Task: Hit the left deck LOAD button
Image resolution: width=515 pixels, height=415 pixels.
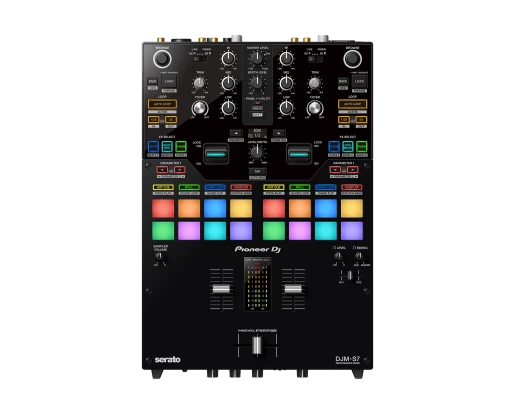Action: coord(169,81)
